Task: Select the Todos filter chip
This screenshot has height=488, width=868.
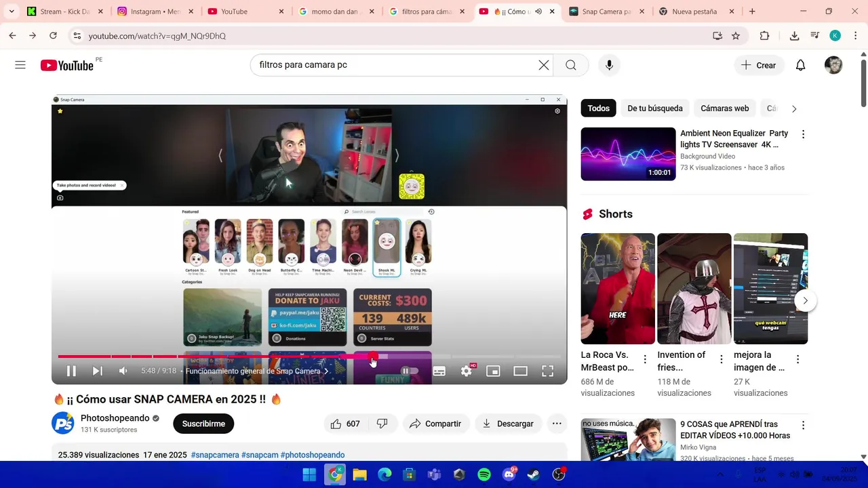Action: point(599,108)
